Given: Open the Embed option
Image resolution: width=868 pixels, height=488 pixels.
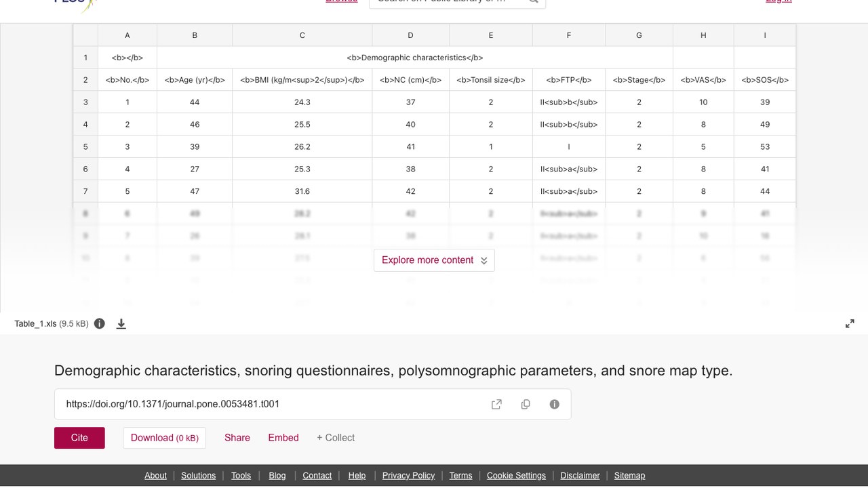Looking at the screenshot, I should [x=283, y=438].
